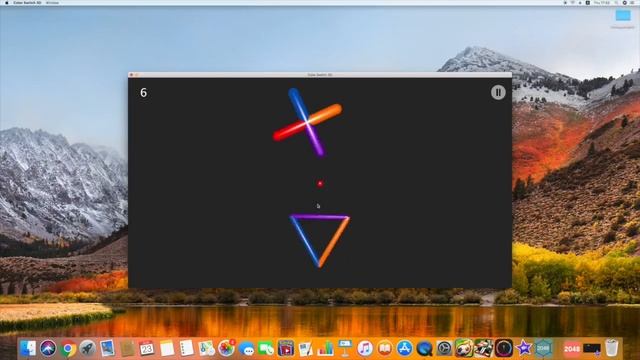
Task: Open Photos app in the Dock
Action: pyautogui.click(x=226, y=349)
